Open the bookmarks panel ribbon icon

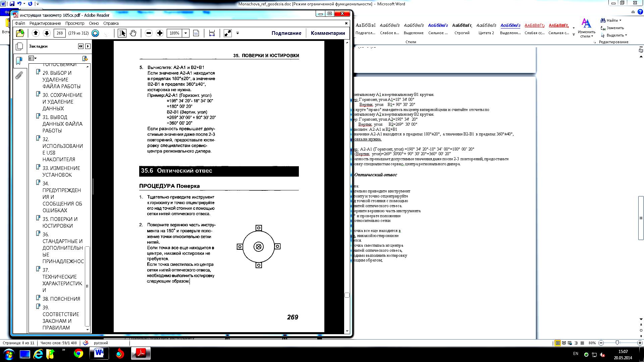[x=19, y=61]
